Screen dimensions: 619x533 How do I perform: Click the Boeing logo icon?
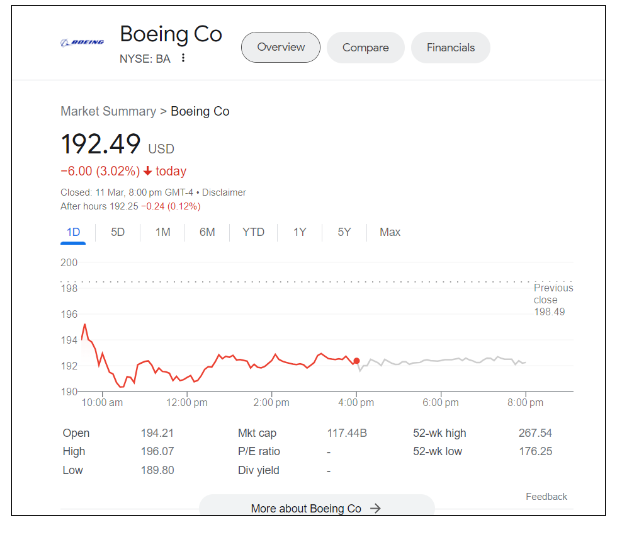82,42
